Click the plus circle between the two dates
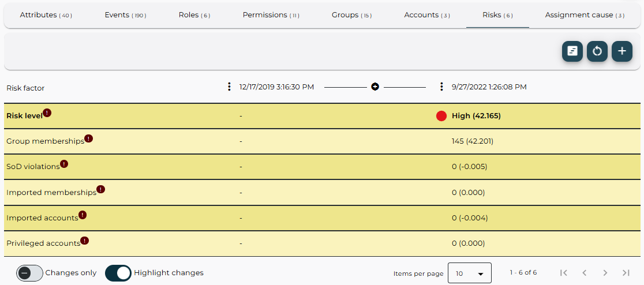644x285 pixels. [375, 87]
